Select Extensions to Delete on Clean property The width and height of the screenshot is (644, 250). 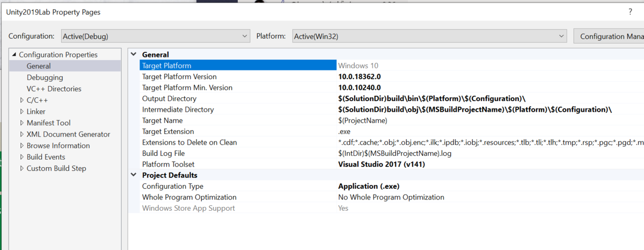189,142
